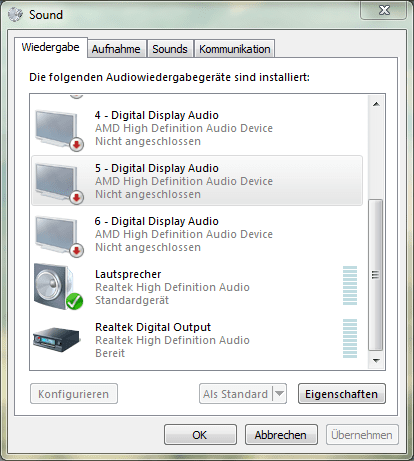This screenshot has width=414, height=461.
Task: Switch to the Kommunikation tab
Action: pos(235,49)
